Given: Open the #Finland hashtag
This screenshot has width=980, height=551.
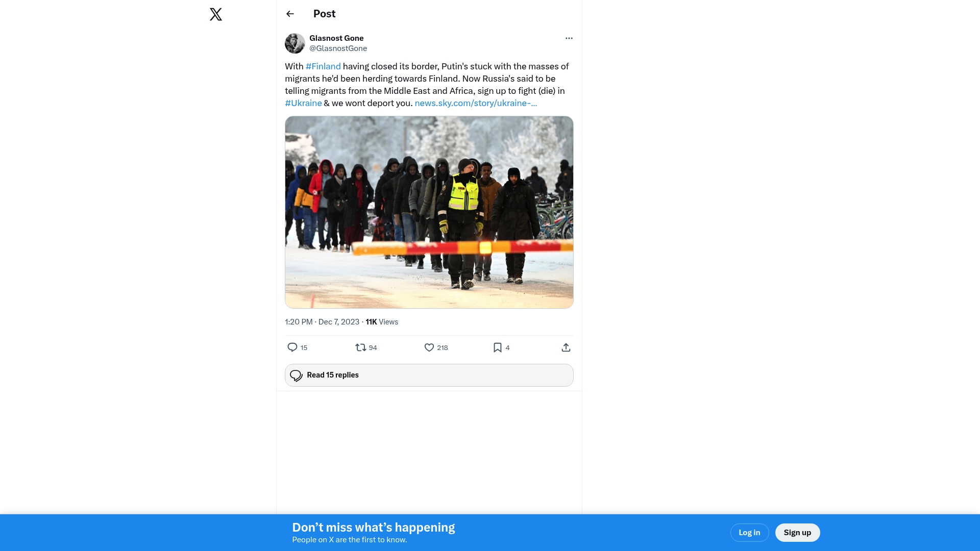Looking at the screenshot, I should point(323,66).
